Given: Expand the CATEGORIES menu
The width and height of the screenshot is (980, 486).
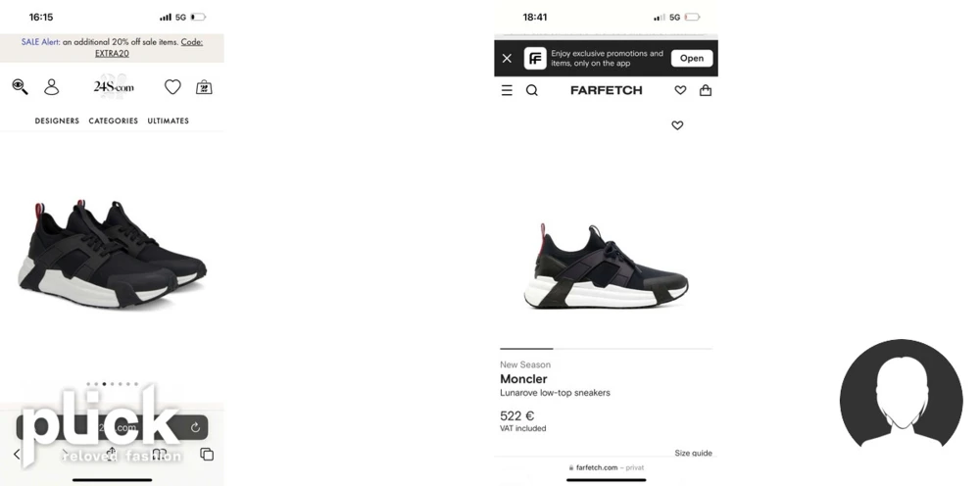Looking at the screenshot, I should 113,121.
